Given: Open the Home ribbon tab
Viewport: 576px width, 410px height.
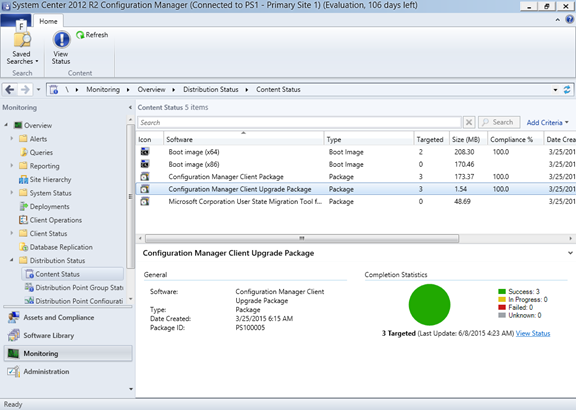Looking at the screenshot, I should pyautogui.click(x=48, y=21).
